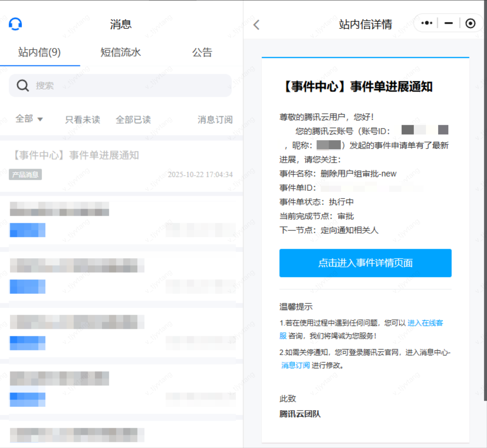
Task: Click the 点击进入事件详情页面 button
Action: (365, 263)
